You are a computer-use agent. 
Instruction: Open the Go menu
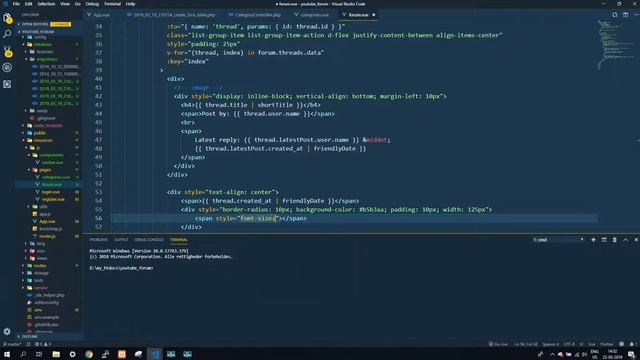point(78,4)
